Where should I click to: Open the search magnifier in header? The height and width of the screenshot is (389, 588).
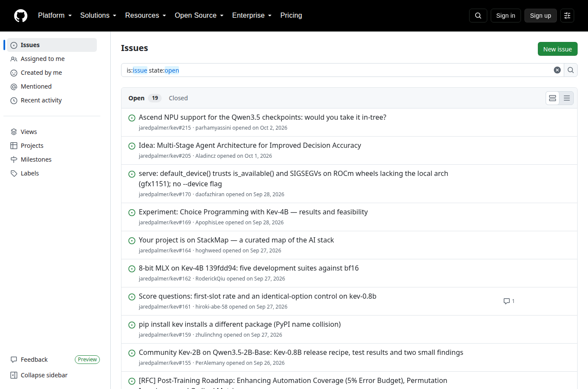(x=478, y=16)
